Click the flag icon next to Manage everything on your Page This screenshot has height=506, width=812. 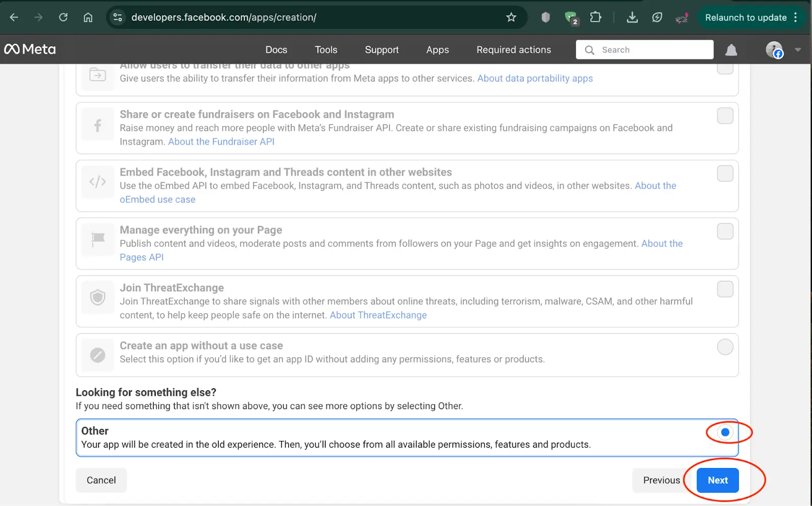pyautogui.click(x=97, y=239)
